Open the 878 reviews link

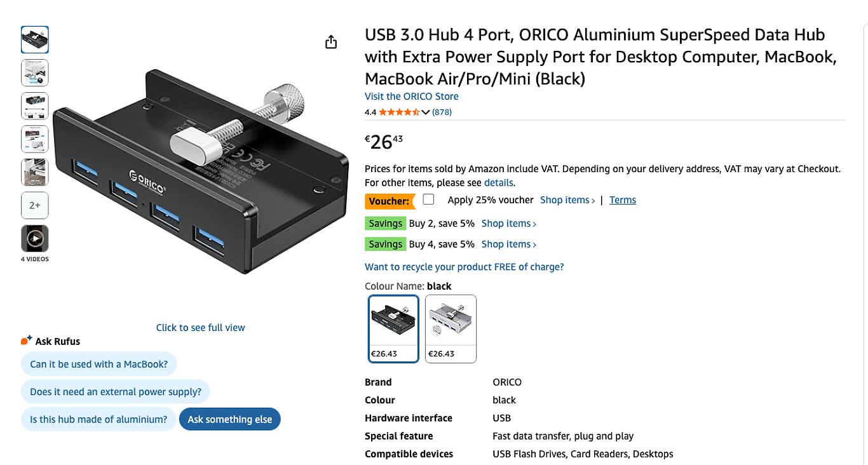pyautogui.click(x=442, y=112)
